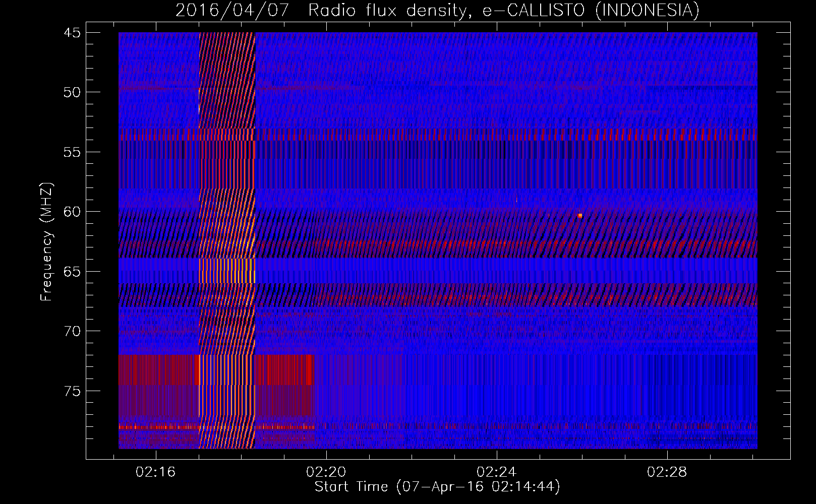The height and width of the screenshot is (504, 816).
Task: Click the date '2016/04/07' in the title
Action: coord(232,10)
